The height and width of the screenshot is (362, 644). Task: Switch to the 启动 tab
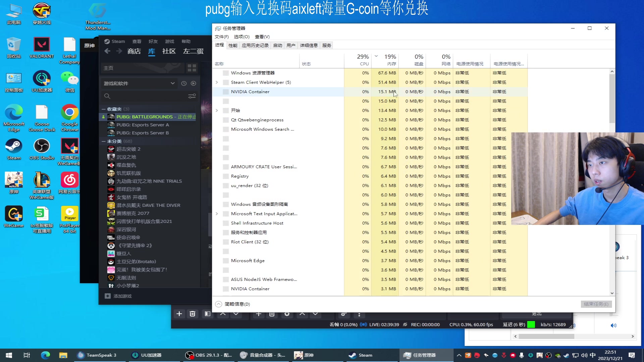[278, 46]
